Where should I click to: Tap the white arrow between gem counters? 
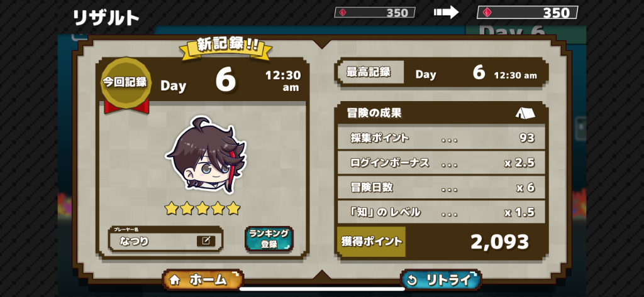click(446, 13)
